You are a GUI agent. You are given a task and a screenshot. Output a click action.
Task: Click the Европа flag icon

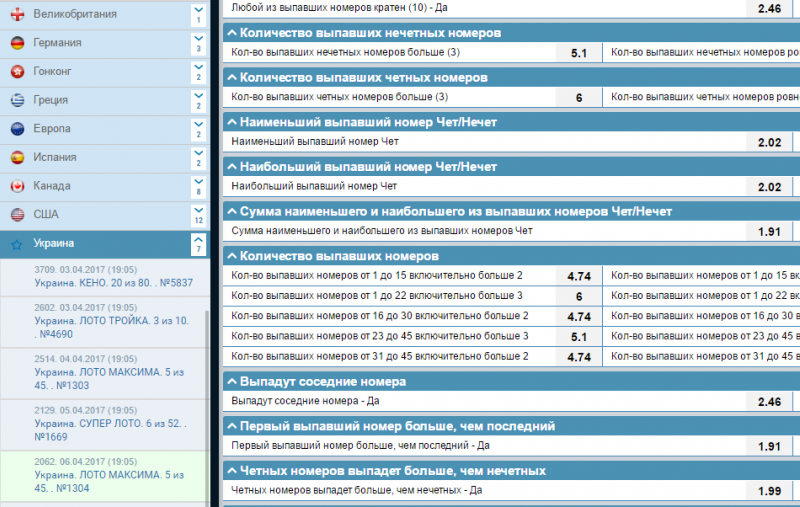point(17,129)
